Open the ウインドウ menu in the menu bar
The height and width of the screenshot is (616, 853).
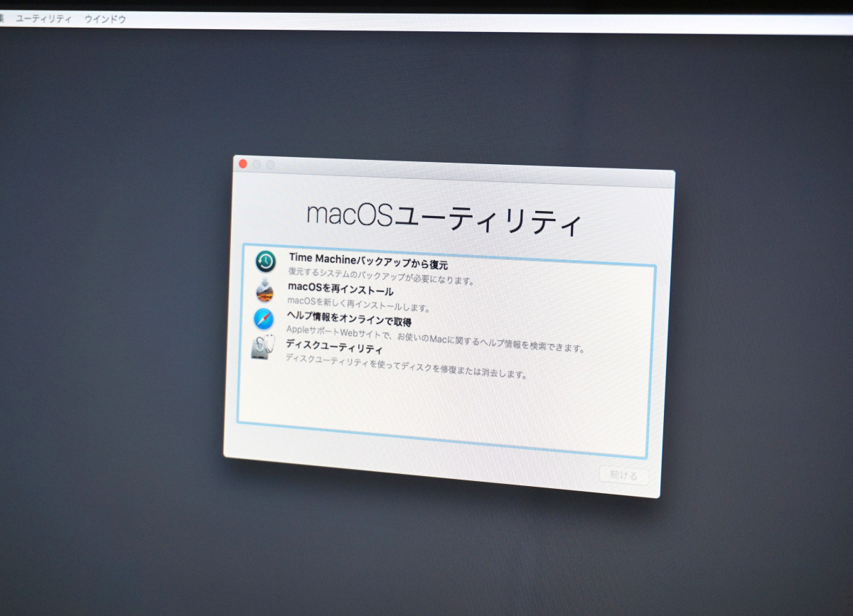[x=105, y=20]
